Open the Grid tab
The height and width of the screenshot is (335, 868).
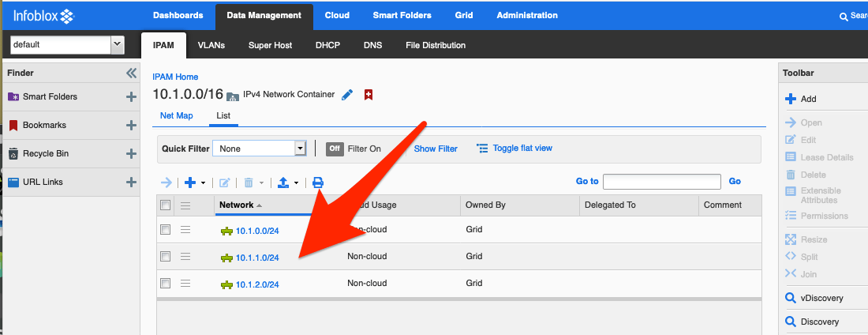(x=464, y=16)
